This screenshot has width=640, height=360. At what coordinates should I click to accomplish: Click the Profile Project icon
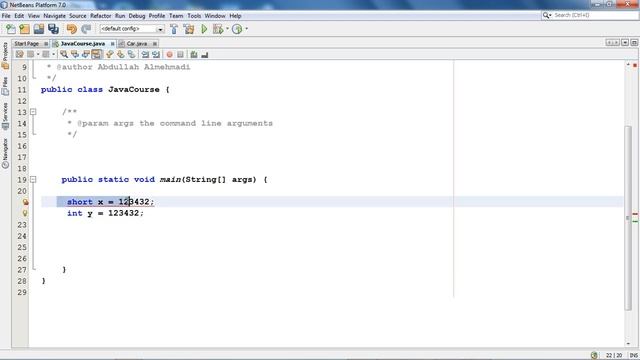click(x=237, y=29)
